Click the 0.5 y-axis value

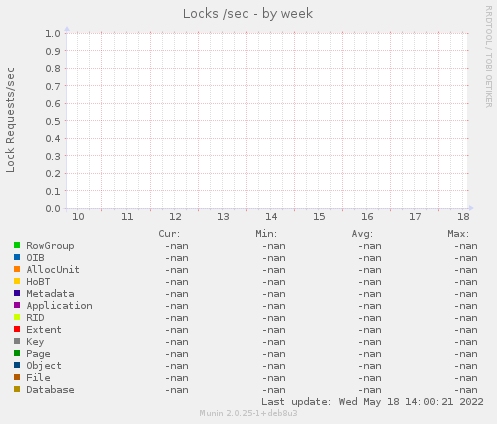53,121
